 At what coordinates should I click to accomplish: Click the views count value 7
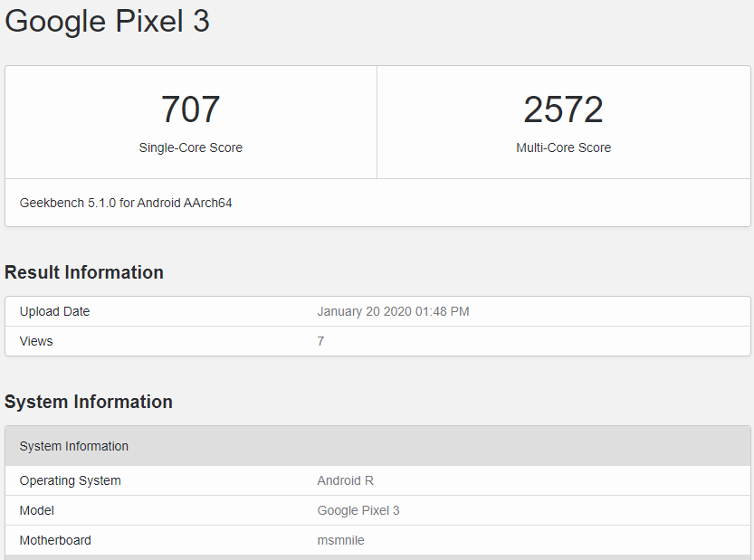pos(320,341)
